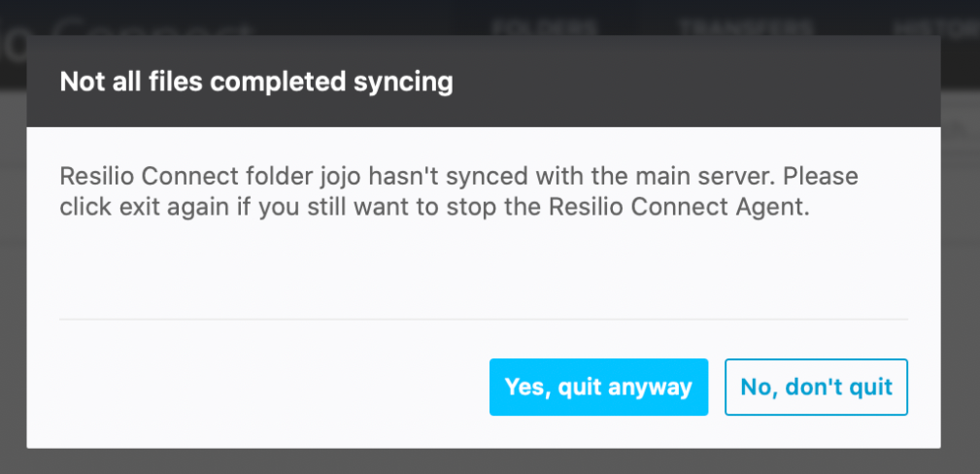Click the dimmed backdrop below the dialog
This screenshot has width=980, height=474.
[484, 462]
